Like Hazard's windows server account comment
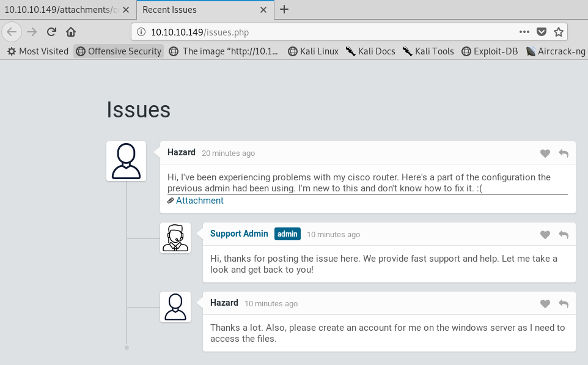The width and height of the screenshot is (588, 365). pyautogui.click(x=545, y=303)
